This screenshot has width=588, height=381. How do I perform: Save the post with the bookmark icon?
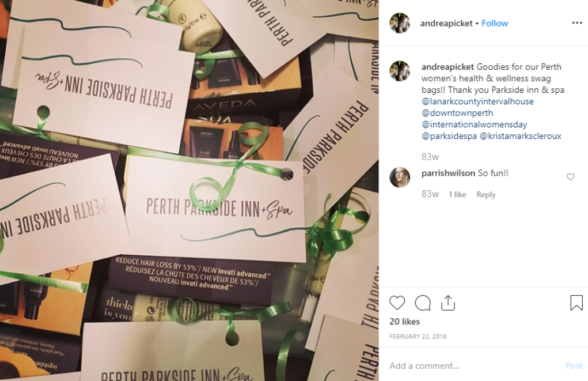[576, 303]
